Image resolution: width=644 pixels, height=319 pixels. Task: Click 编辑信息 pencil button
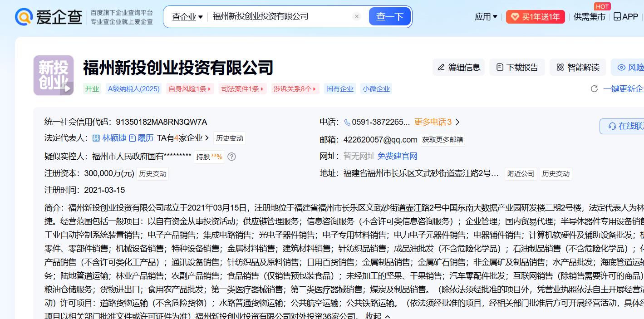tap(458, 67)
